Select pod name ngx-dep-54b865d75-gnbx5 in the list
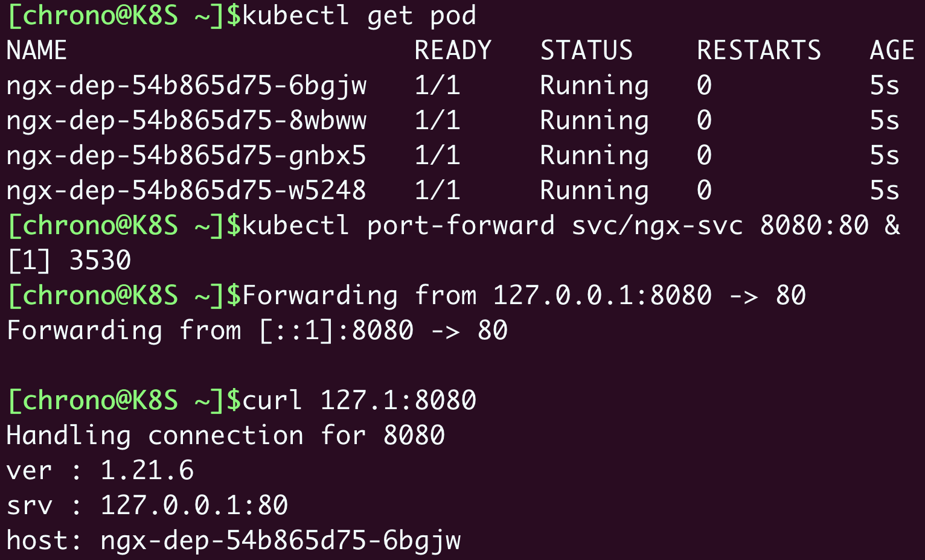The height and width of the screenshot is (560, 925). pyautogui.click(x=186, y=156)
